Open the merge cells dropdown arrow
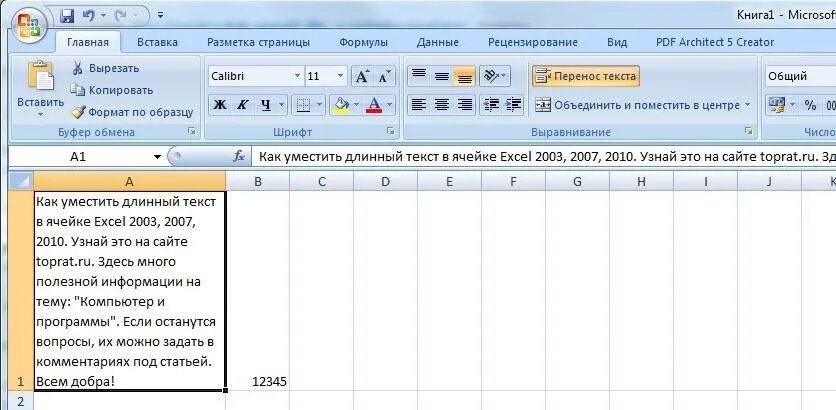 click(747, 105)
